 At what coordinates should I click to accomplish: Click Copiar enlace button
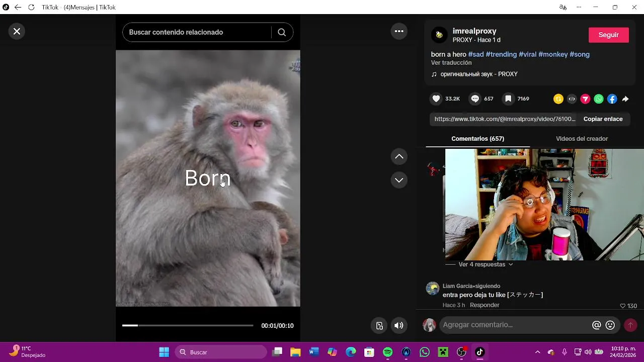pos(603,119)
